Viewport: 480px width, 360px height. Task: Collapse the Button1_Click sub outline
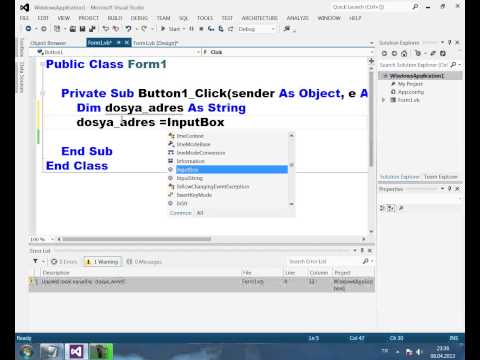tap(42, 93)
